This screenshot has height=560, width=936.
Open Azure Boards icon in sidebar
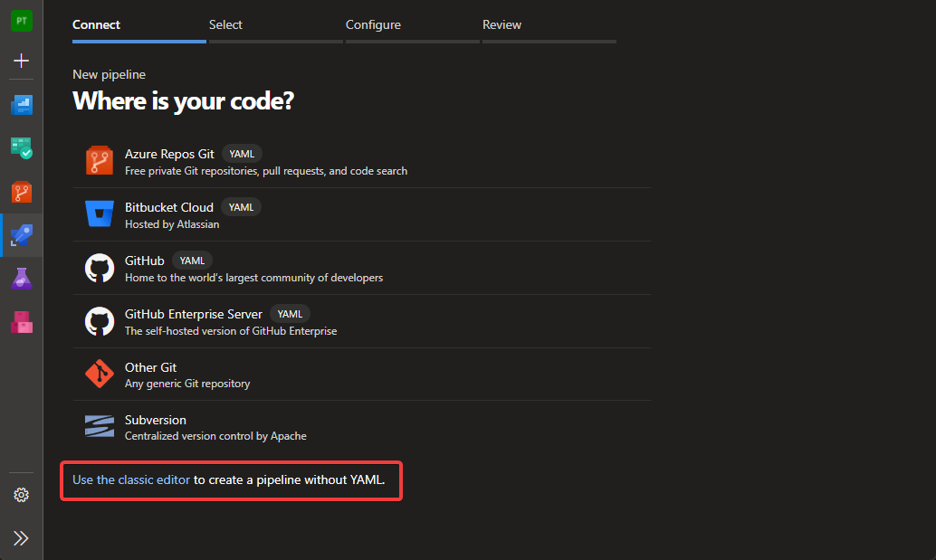22,147
